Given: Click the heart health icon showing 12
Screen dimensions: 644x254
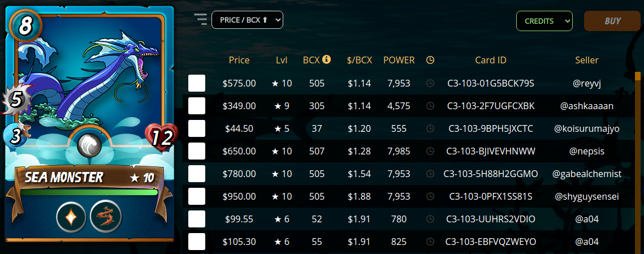Looking at the screenshot, I should click(160, 137).
